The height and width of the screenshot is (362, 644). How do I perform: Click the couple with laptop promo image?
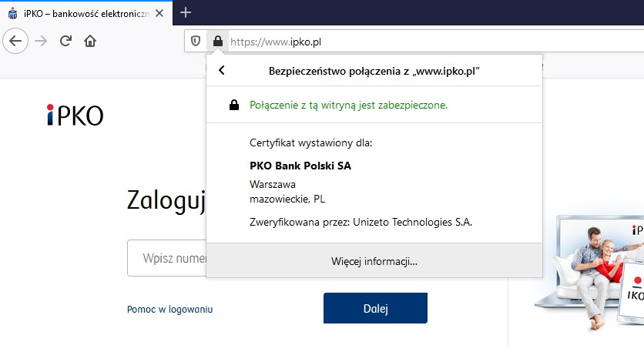(x=589, y=273)
